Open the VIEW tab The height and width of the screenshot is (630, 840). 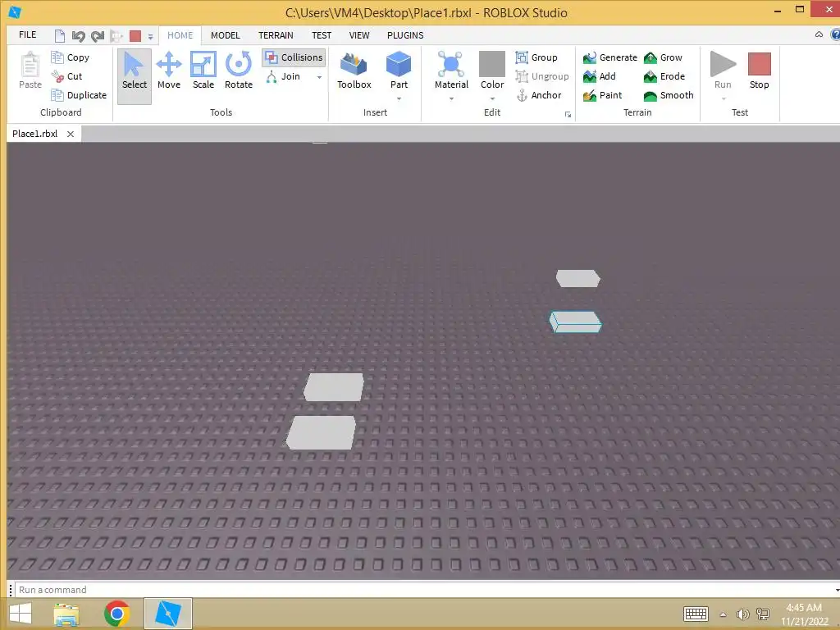click(359, 35)
